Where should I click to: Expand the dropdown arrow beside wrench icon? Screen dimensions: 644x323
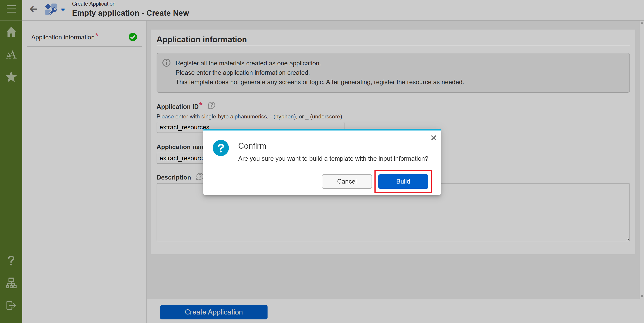coord(63,10)
